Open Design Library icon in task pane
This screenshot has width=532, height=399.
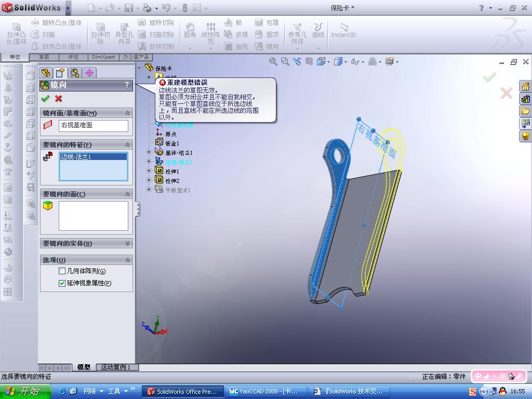coord(525,99)
